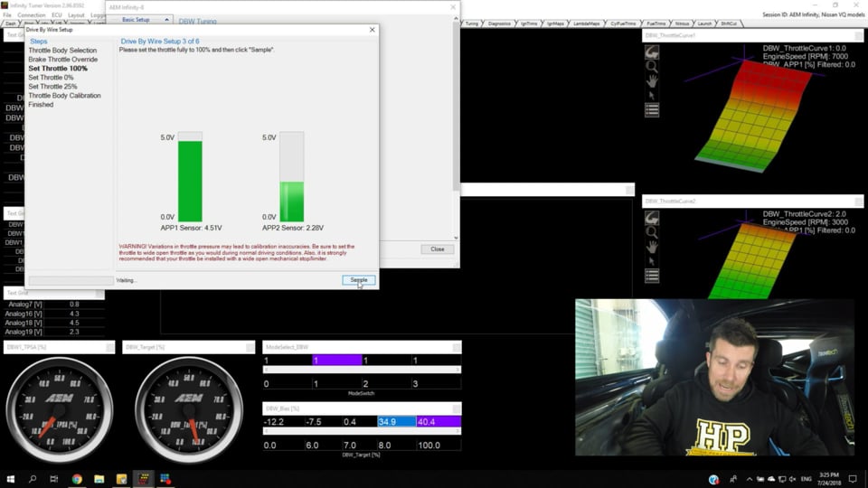Open DBW_ThrottleCurve2 panel corner menu
The height and width of the screenshot is (488, 868).
[858, 202]
